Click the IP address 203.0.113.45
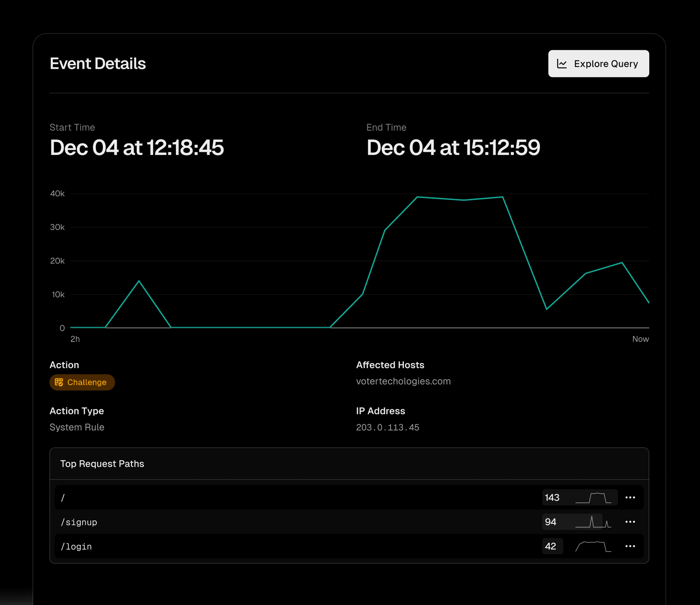The image size is (700, 605). click(388, 427)
